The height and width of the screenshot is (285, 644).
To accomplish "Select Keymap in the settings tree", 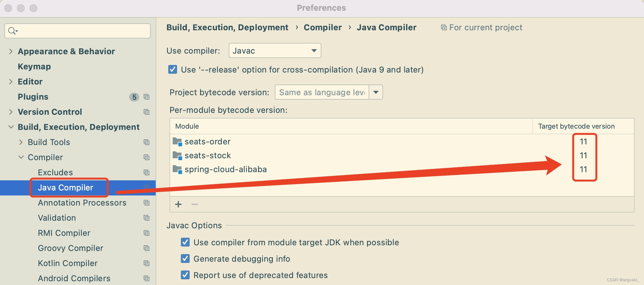I will 34,67.
